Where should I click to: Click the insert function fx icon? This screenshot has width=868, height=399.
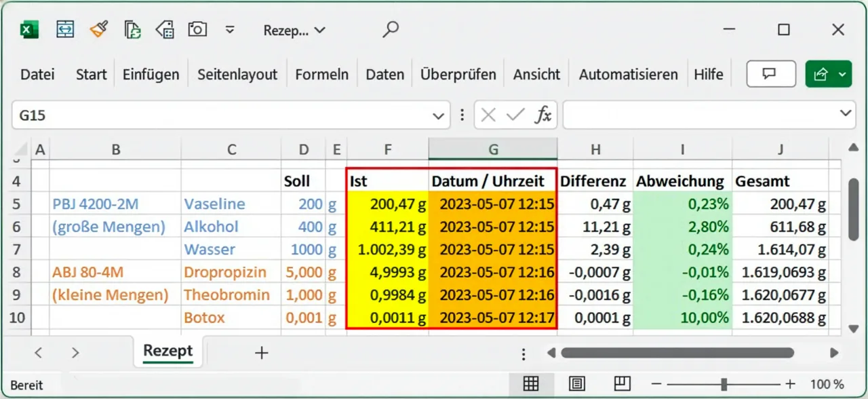click(543, 115)
